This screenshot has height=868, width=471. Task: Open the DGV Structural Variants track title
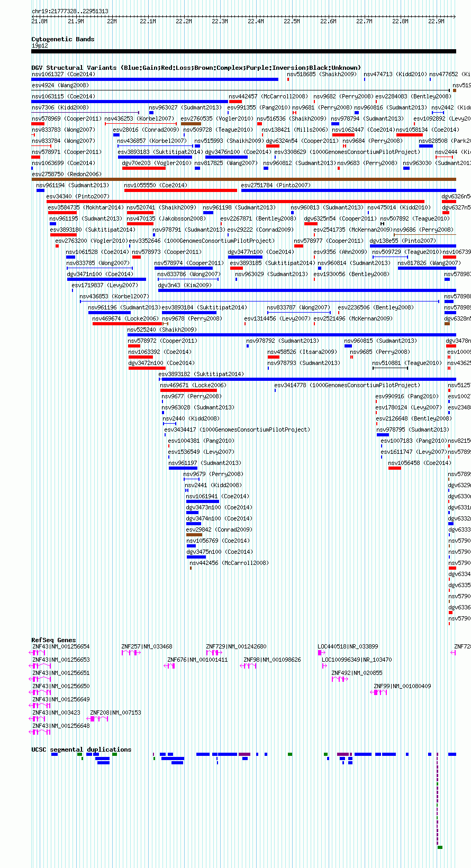point(196,68)
